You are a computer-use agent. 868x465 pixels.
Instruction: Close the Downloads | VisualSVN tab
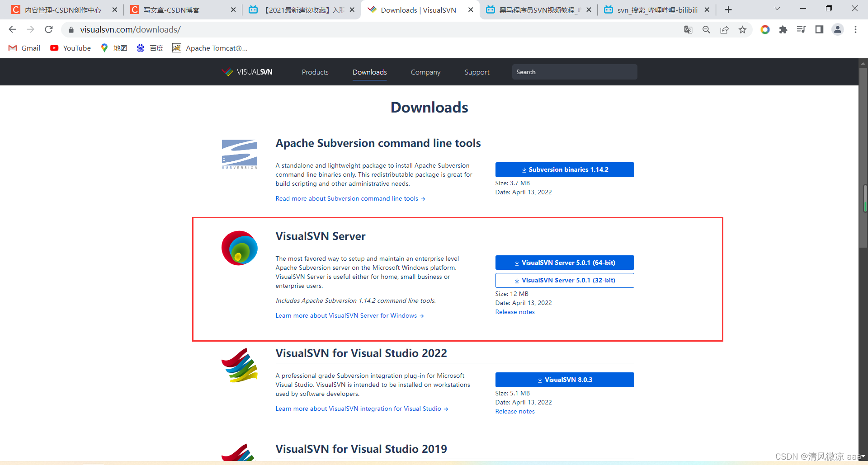[471, 9]
